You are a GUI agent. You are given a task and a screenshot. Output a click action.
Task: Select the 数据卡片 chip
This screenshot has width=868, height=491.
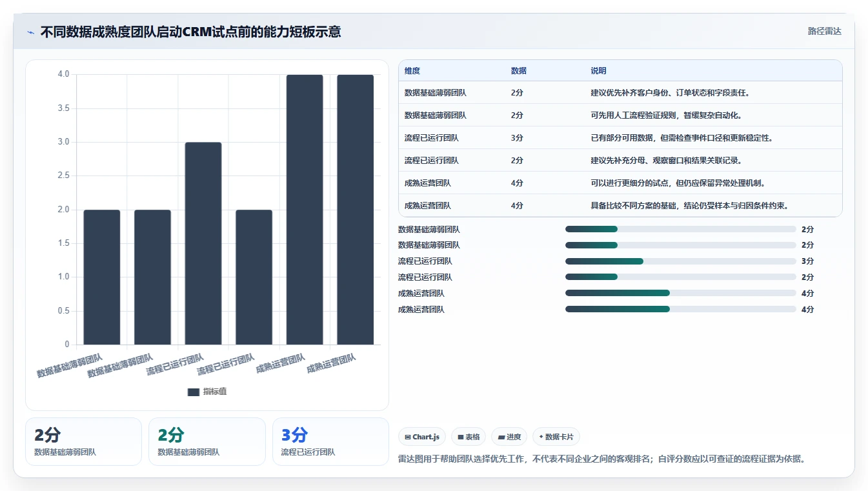tap(556, 437)
